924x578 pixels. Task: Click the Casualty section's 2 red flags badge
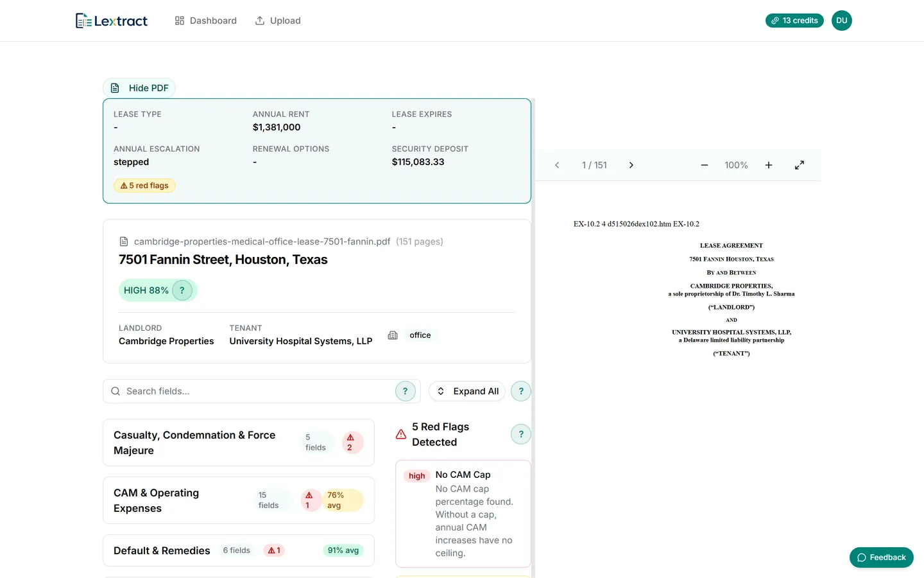tap(352, 442)
